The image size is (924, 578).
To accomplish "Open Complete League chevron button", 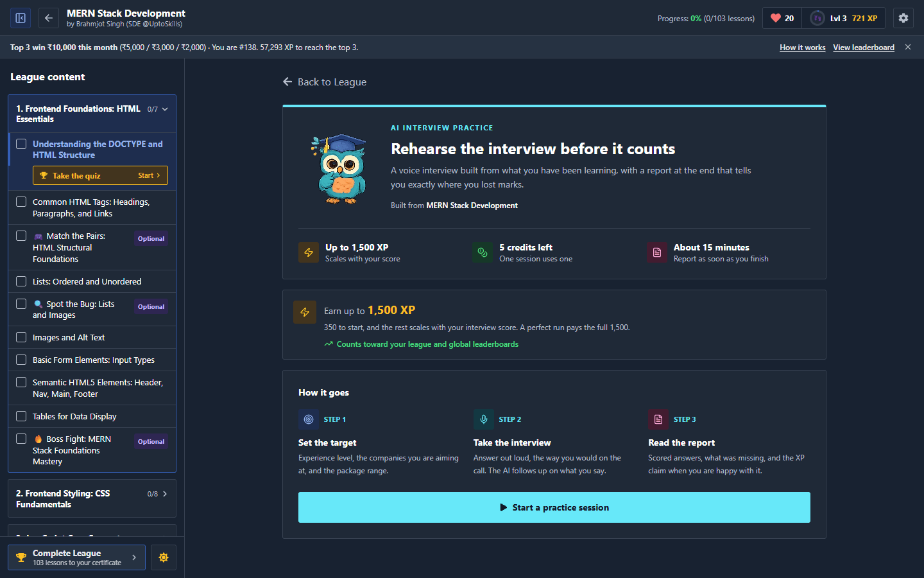I will (x=134, y=557).
